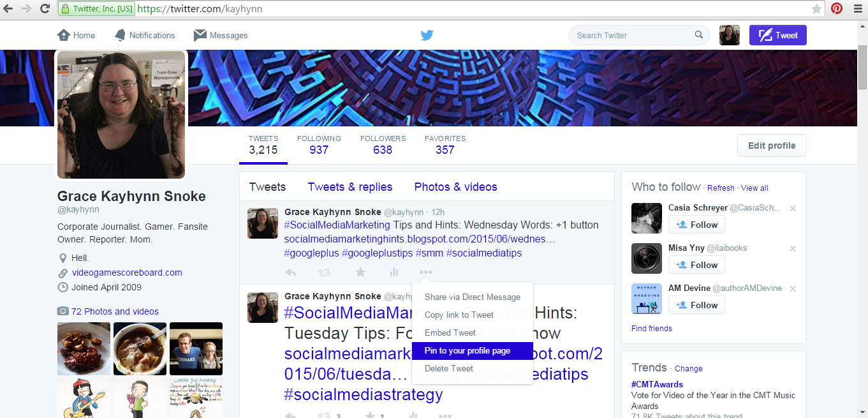Favorite the tweet using the star icon
Screen dimensions: 868x418
click(x=360, y=271)
